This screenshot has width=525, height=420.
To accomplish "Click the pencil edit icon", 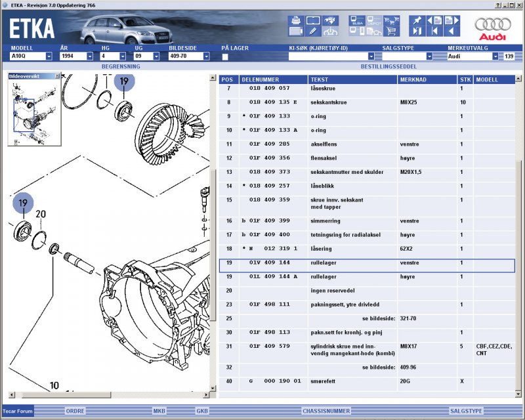I will click(313, 31).
